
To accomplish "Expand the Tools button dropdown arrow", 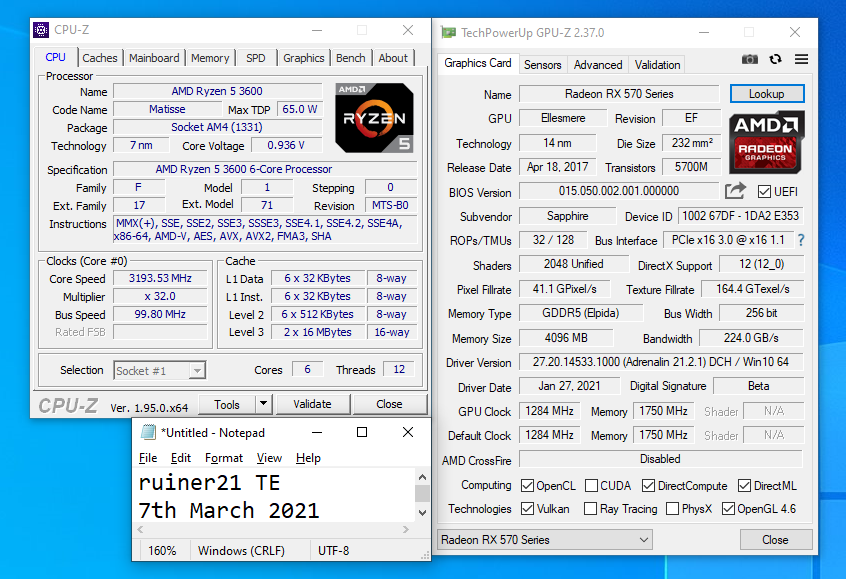I will (x=263, y=404).
